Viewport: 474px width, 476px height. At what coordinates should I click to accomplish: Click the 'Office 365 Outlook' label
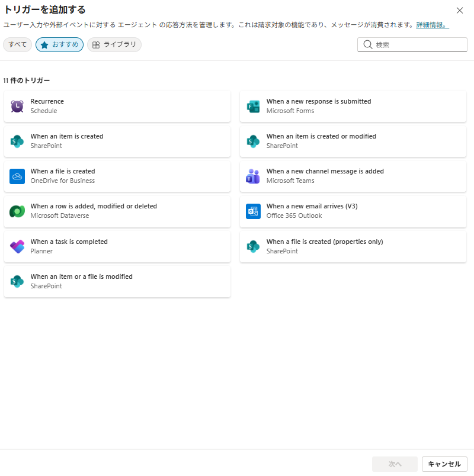(294, 216)
